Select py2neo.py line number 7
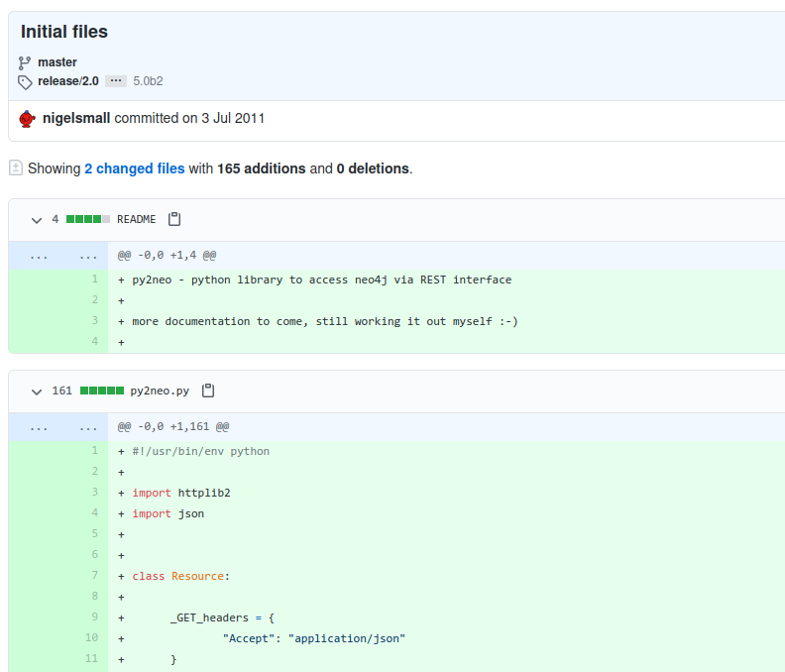 click(x=94, y=575)
